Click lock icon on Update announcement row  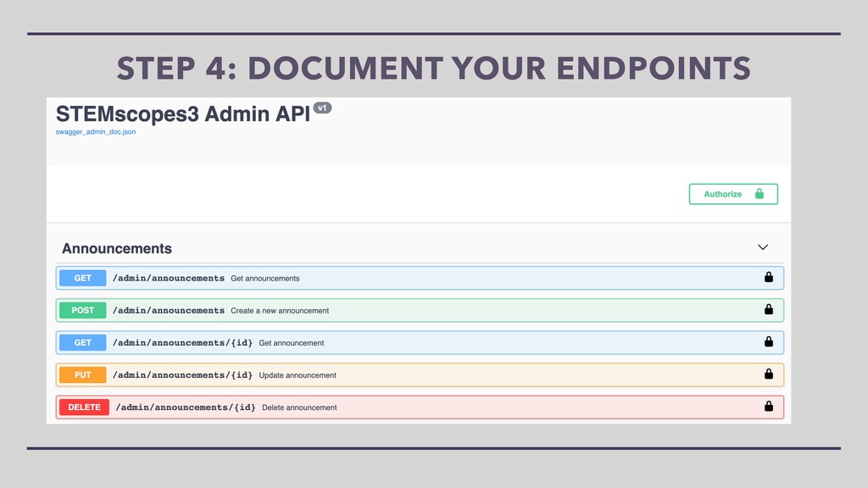point(768,374)
